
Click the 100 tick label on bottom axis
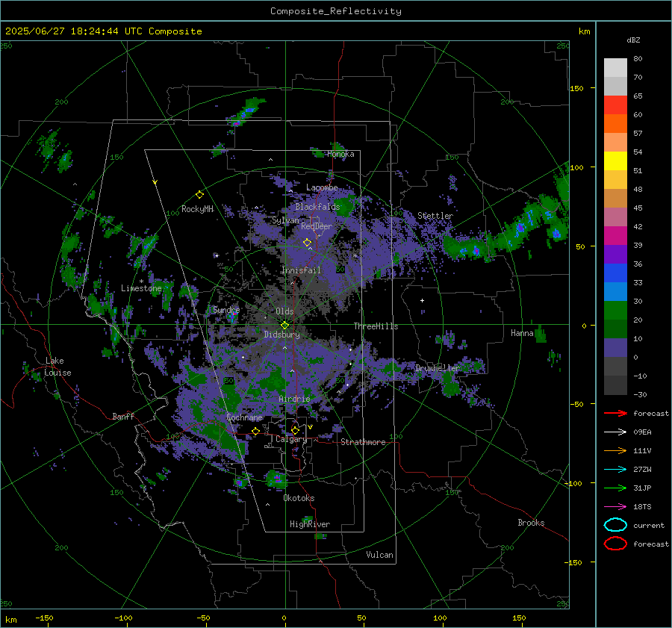[440, 618]
